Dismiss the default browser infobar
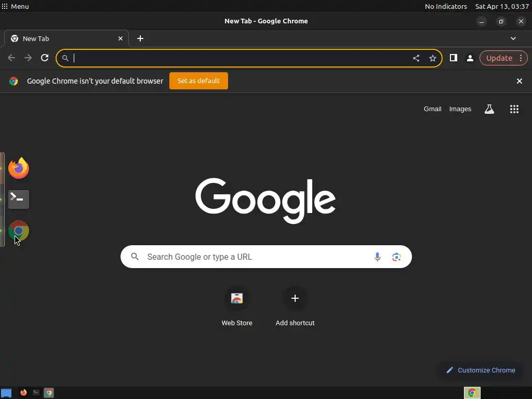532x399 pixels. [519, 81]
